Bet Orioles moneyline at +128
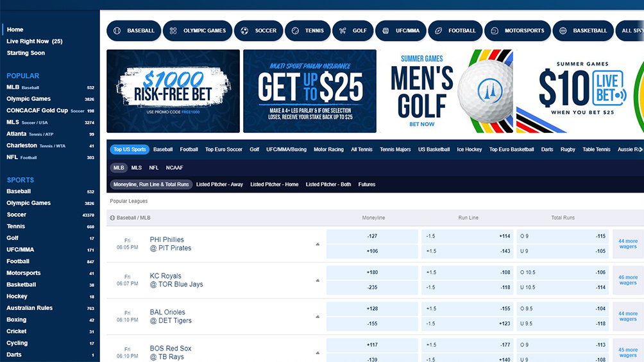 coord(372,309)
